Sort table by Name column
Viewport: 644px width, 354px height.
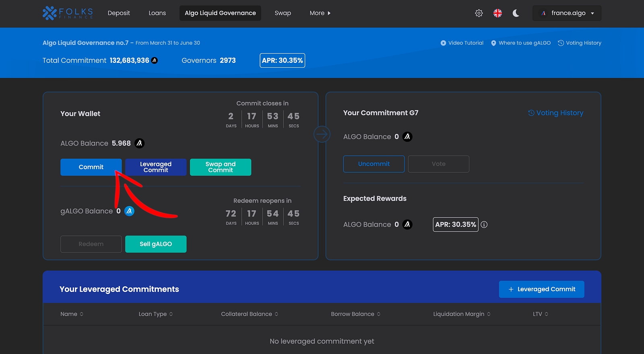[72, 314]
